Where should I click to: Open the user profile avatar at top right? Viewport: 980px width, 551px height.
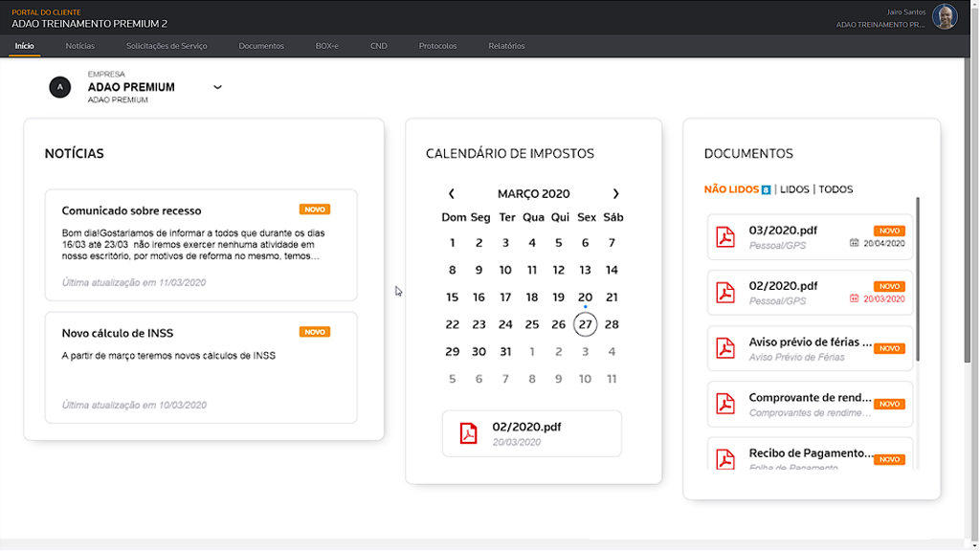945,17
